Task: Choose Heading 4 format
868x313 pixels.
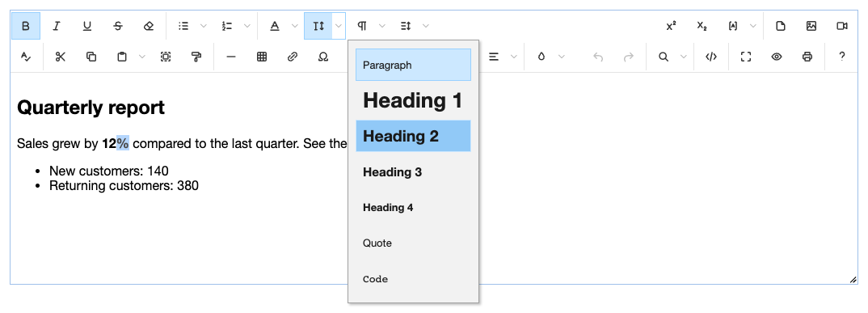Action: pos(414,207)
